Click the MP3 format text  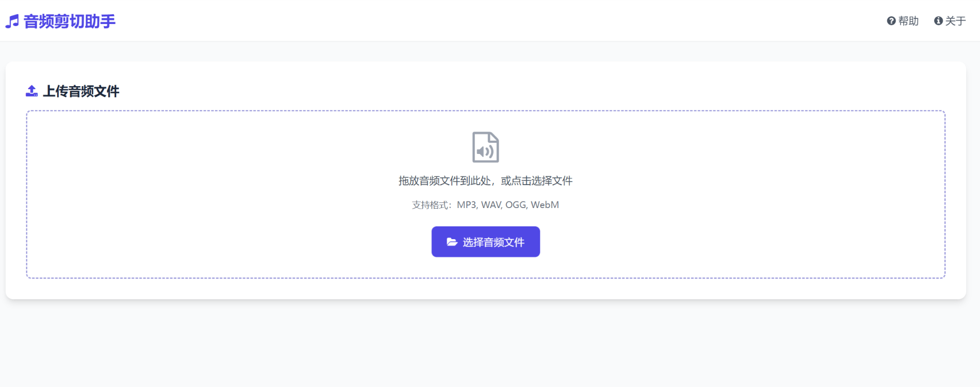coord(467,205)
